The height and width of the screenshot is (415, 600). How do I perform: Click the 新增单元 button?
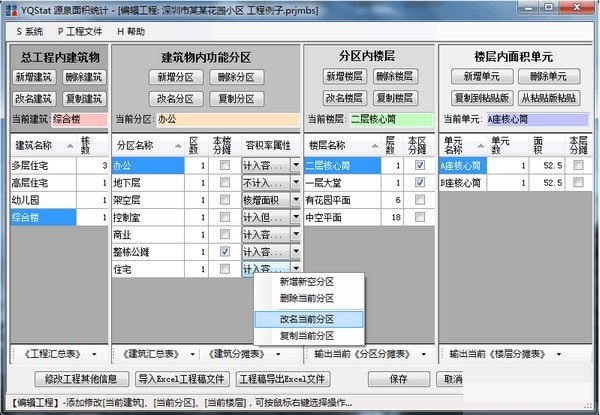click(x=482, y=76)
